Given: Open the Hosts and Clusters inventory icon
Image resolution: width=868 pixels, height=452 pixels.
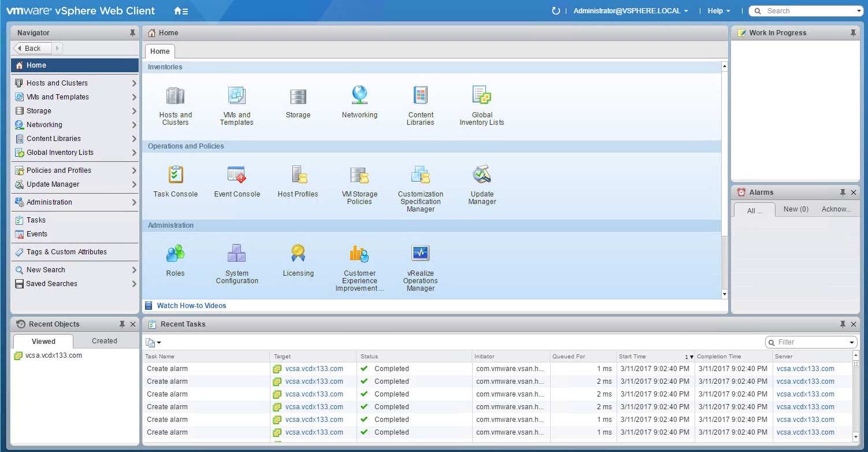Looking at the screenshot, I should [x=175, y=97].
